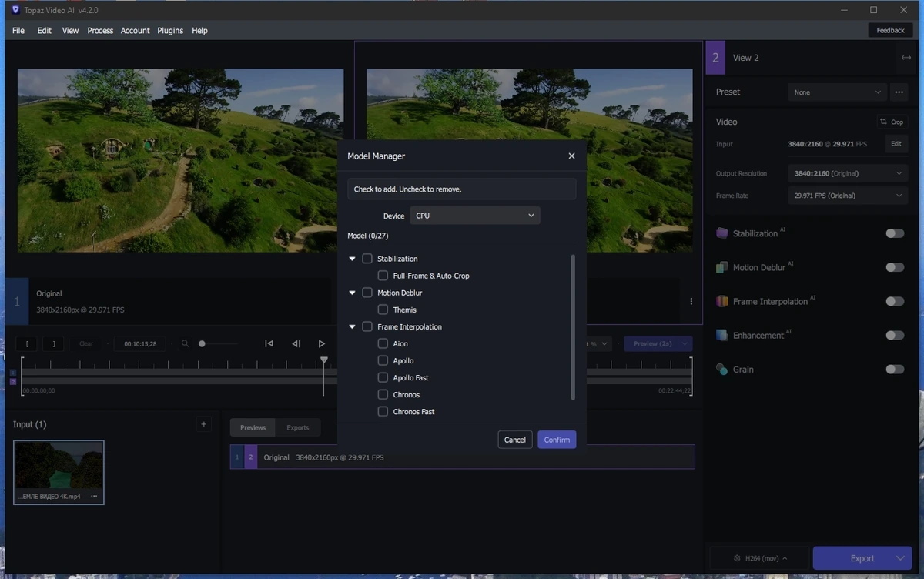
Task: Collapse the Stabilization tree group
Action: coord(352,259)
